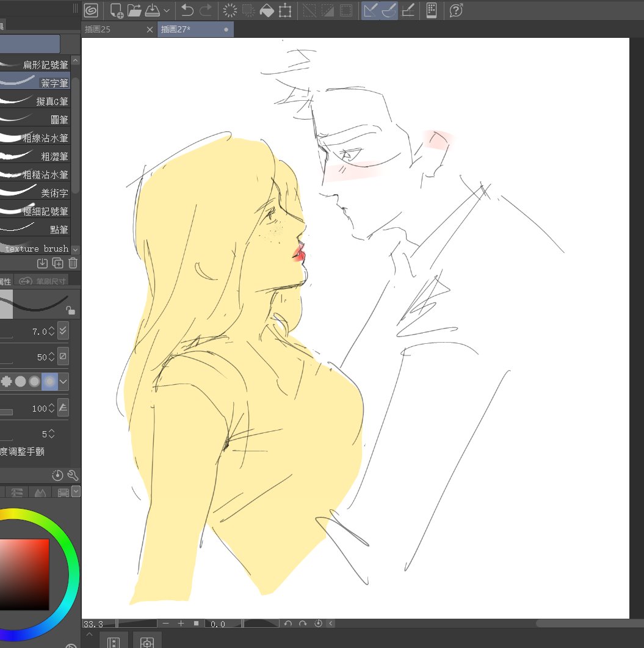
Task: Open sub tool detail wrench icon
Action: pos(73,475)
